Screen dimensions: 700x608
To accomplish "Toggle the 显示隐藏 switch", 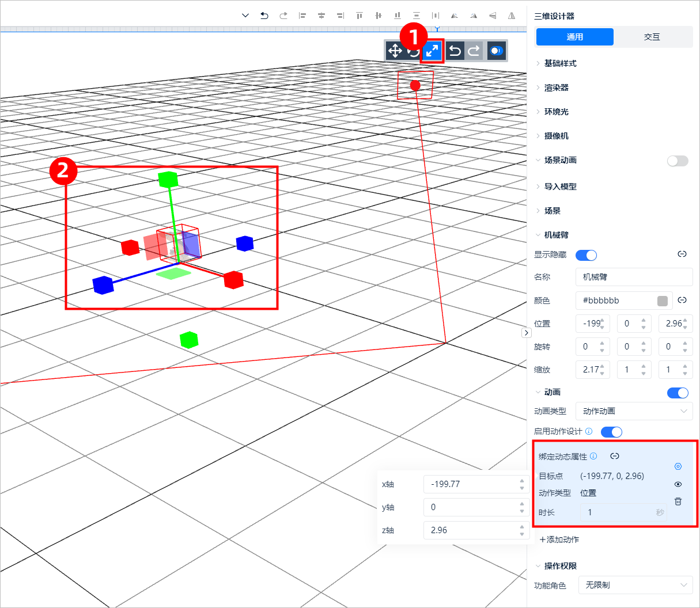I will pos(586,255).
